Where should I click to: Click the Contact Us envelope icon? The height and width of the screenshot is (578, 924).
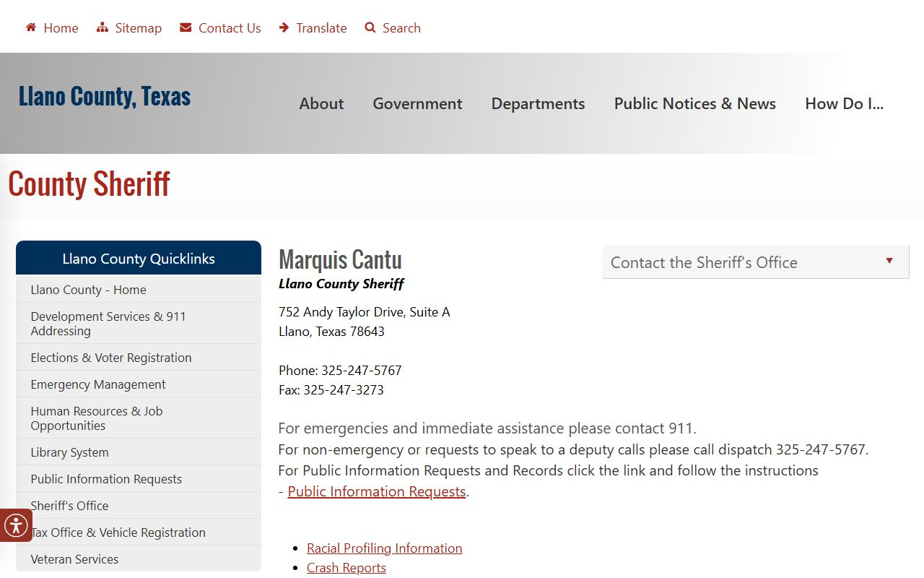coord(186,27)
